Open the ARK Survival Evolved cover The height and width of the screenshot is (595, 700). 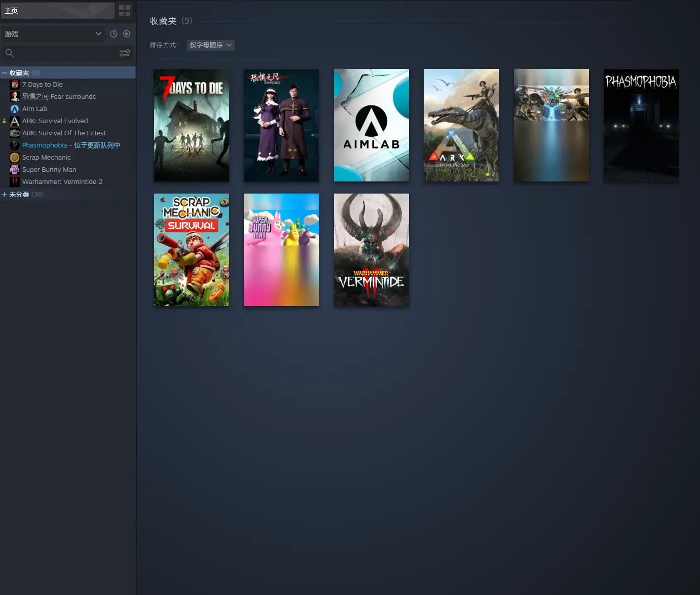tap(461, 125)
